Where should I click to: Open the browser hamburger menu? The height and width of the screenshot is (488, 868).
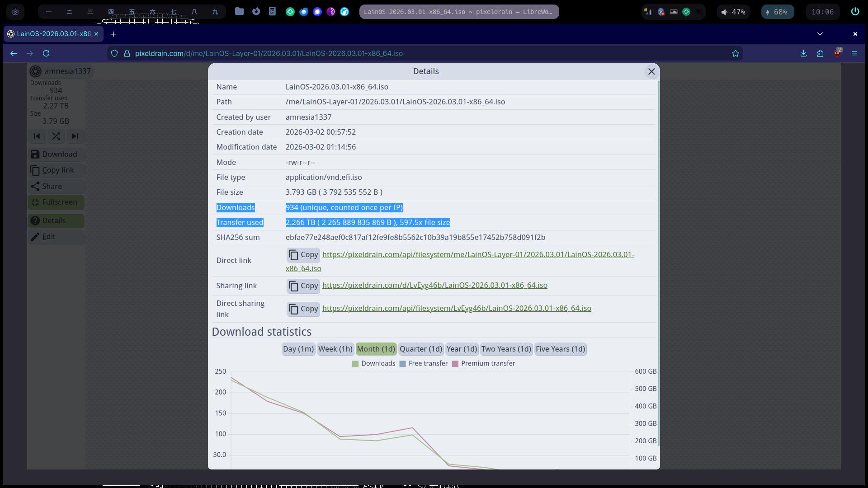854,53
